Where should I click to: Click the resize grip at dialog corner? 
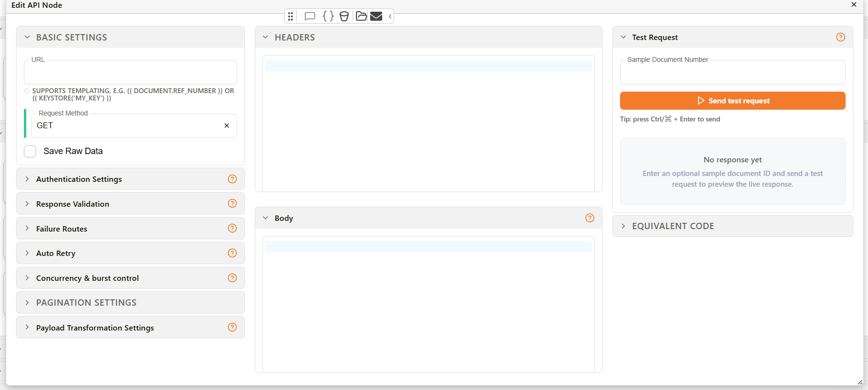coord(860,383)
